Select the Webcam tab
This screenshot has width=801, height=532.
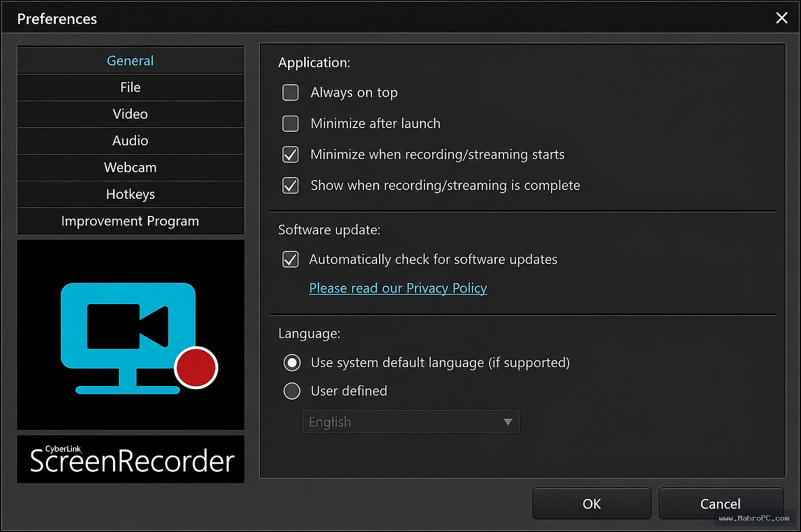coord(130,168)
